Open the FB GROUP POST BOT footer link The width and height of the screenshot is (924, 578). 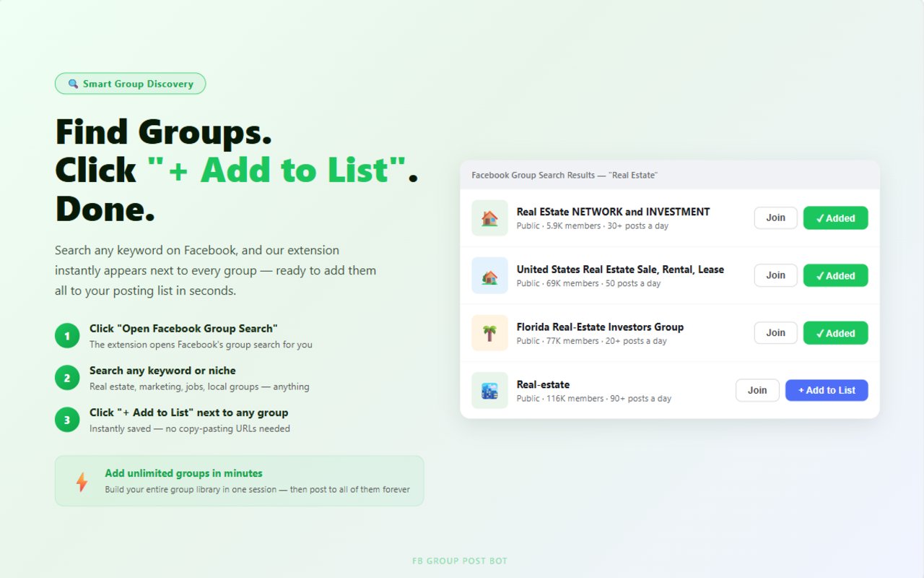[460, 561]
